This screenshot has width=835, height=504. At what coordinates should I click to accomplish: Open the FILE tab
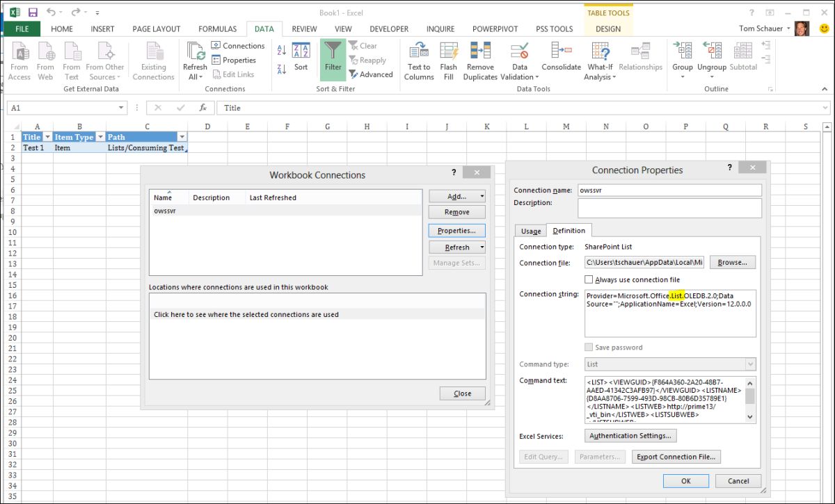pos(22,29)
